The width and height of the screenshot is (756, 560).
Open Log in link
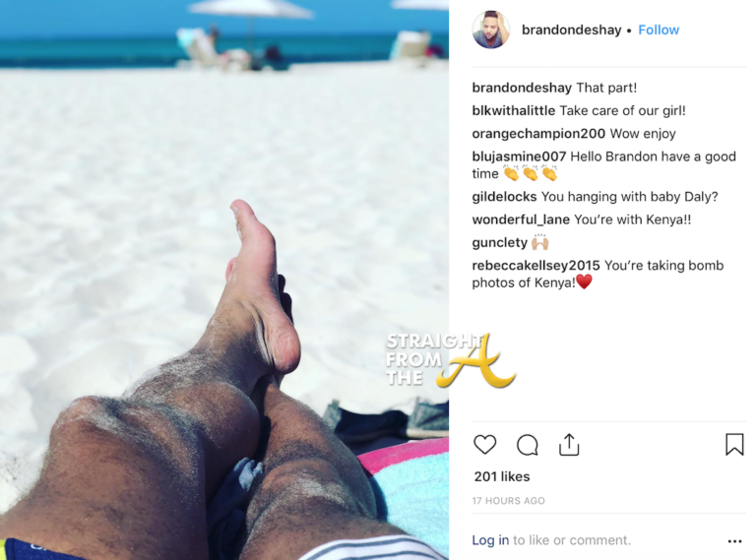[x=490, y=540]
